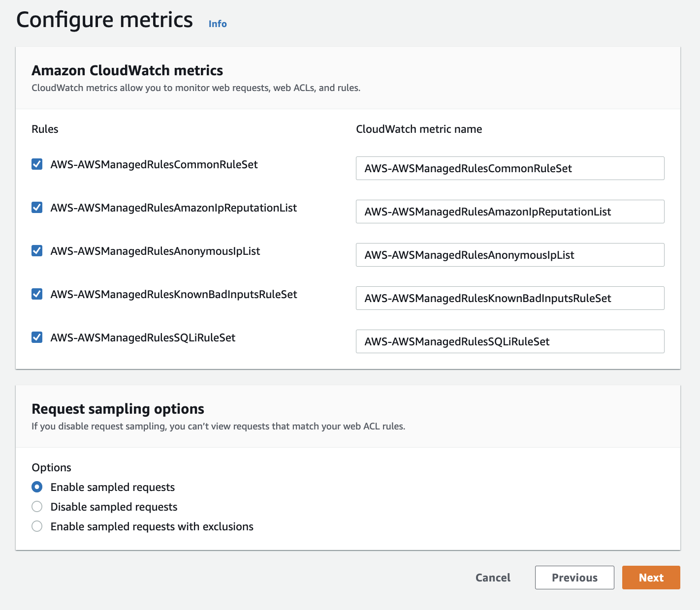Viewport: 700px width, 610px height.
Task: Click the AWS-AWSManagedRulesSQLiRuleSet rule label
Action: [x=143, y=337]
